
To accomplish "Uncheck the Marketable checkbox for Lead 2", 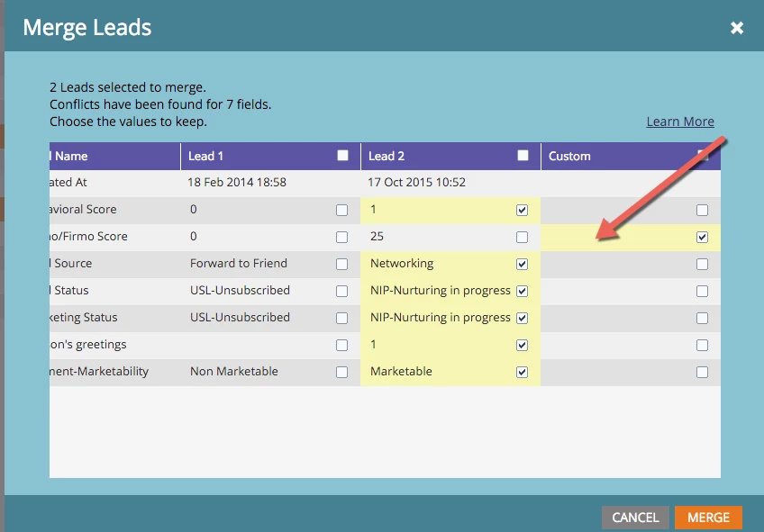I will tap(522, 372).
